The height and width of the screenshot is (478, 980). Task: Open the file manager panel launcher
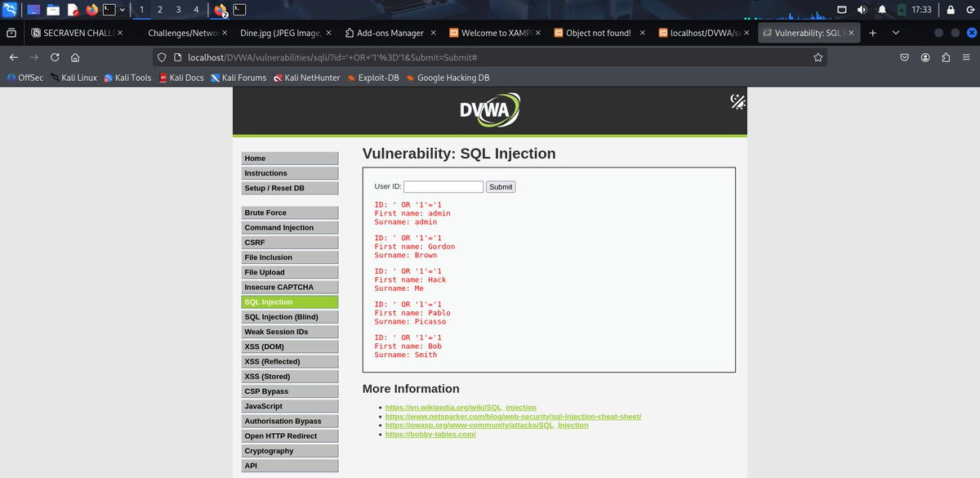coord(53,10)
